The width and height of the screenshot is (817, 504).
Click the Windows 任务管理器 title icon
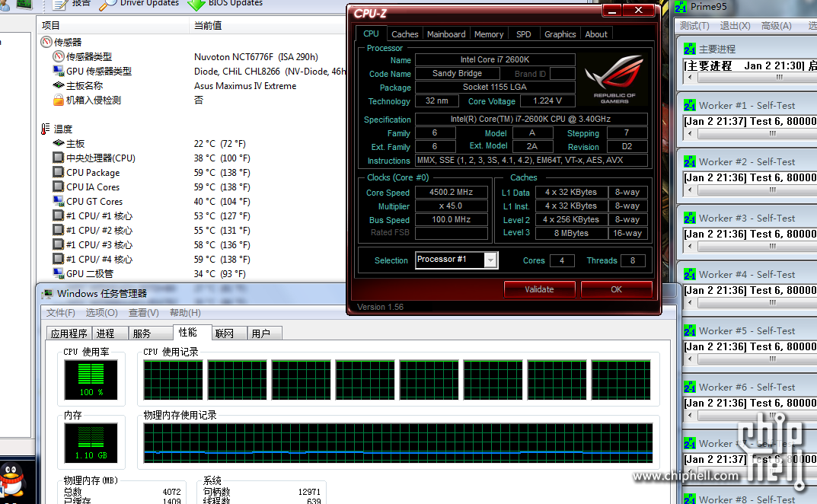click(47, 294)
